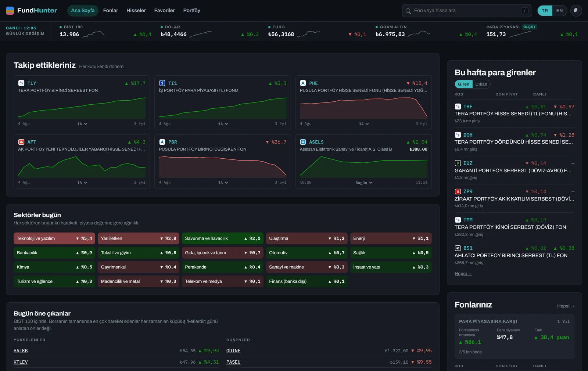Viewport: 588px width, 371px height.
Task: Click Hepsi link under para girenler
Action: coord(463,274)
